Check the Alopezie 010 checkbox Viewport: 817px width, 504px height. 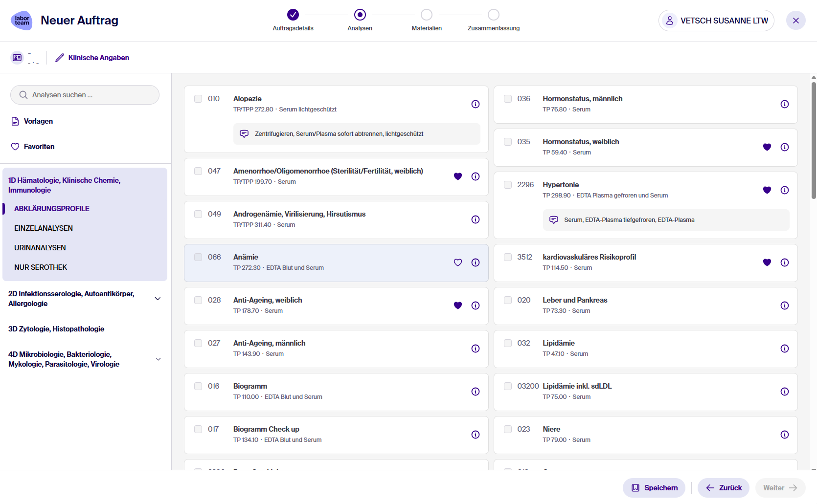198,99
